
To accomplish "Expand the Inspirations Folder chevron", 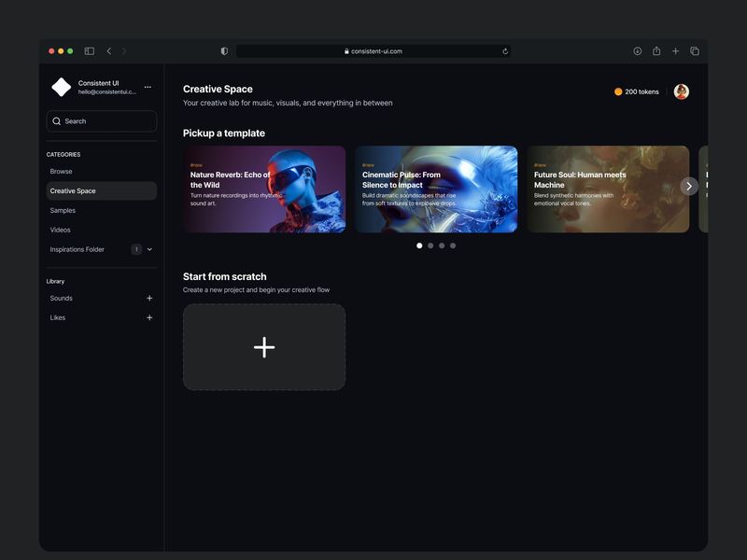I will [148, 249].
